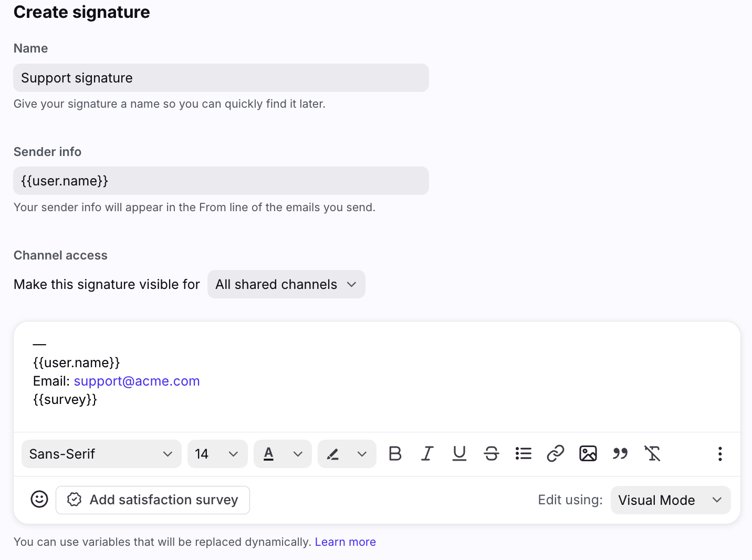
Task: Apply underline formatting
Action: pyautogui.click(x=459, y=453)
